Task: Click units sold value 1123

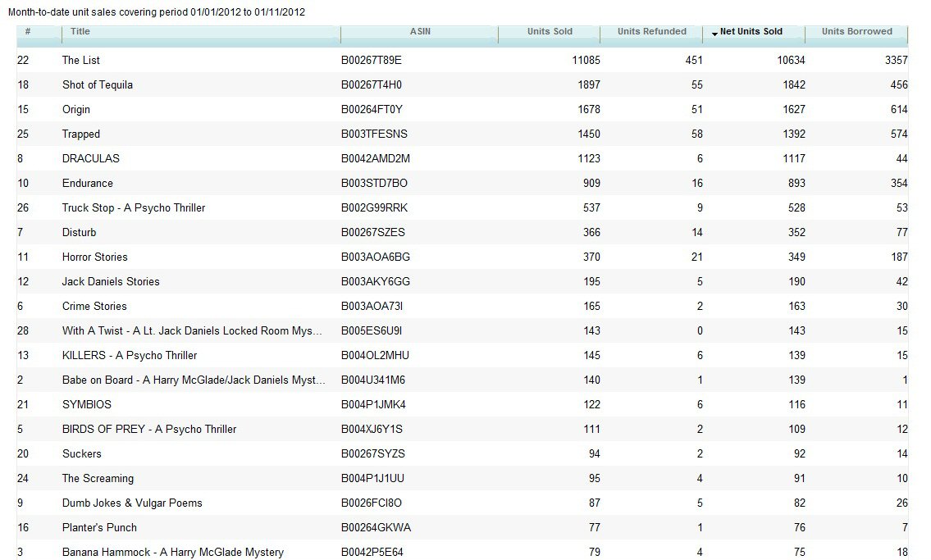Action: click(x=589, y=158)
